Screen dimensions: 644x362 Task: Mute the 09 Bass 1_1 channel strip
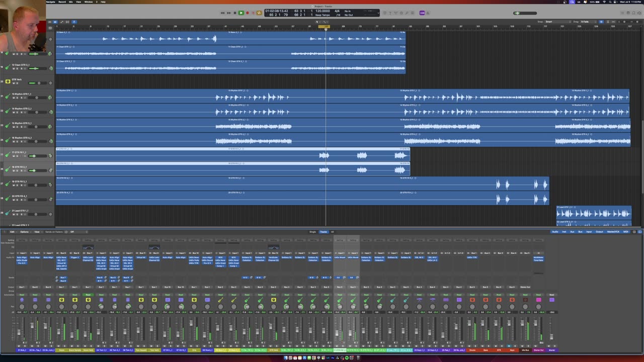218,346
